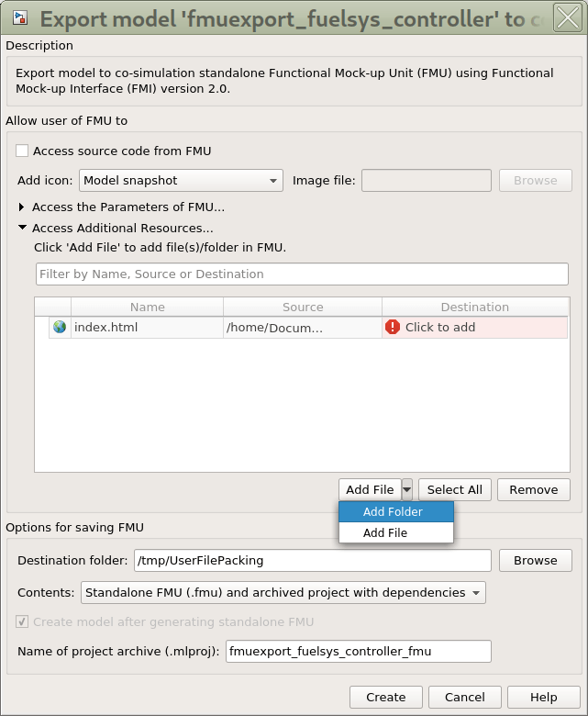Remove the selected resource file
Image resolution: width=588 pixels, height=716 pixels.
pyautogui.click(x=533, y=490)
